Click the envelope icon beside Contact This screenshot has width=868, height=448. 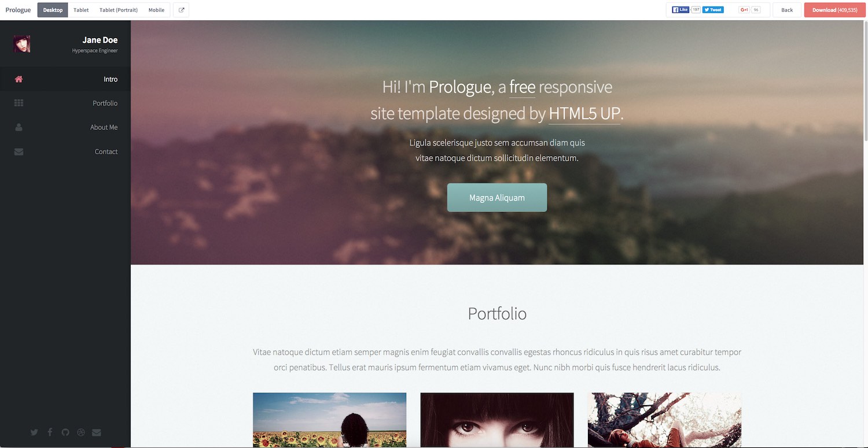(x=19, y=151)
